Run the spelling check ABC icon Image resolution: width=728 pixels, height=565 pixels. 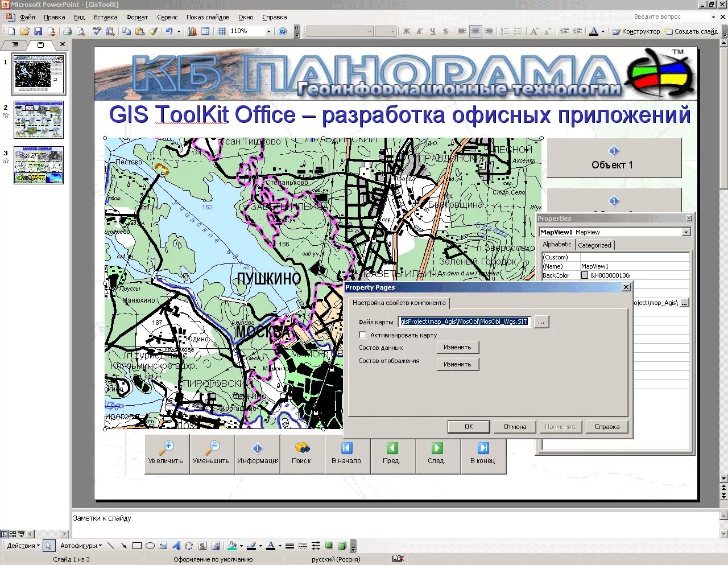coord(97,31)
